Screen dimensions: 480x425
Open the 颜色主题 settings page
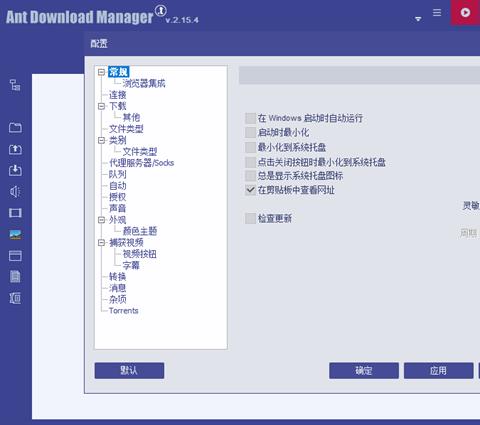(x=140, y=231)
